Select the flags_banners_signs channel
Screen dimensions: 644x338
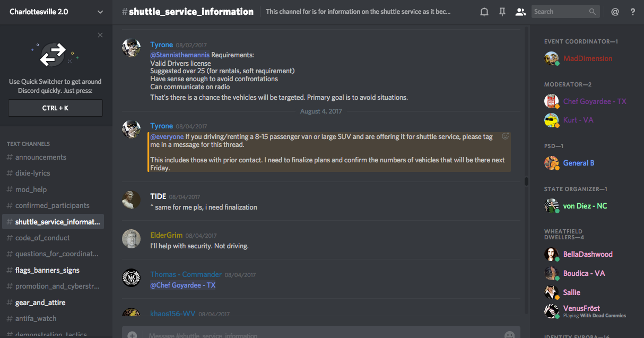(47, 270)
